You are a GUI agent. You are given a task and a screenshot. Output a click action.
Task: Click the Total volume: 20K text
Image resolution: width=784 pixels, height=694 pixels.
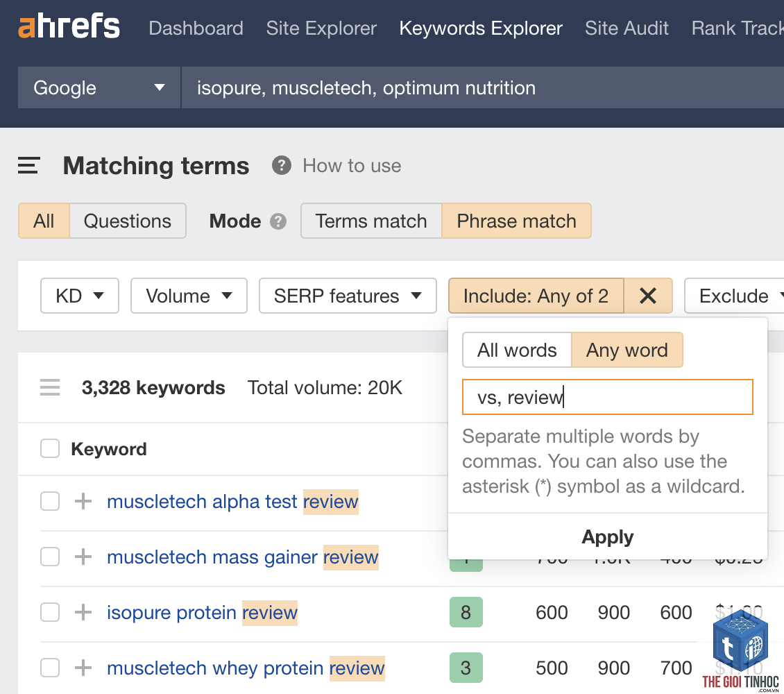click(325, 387)
